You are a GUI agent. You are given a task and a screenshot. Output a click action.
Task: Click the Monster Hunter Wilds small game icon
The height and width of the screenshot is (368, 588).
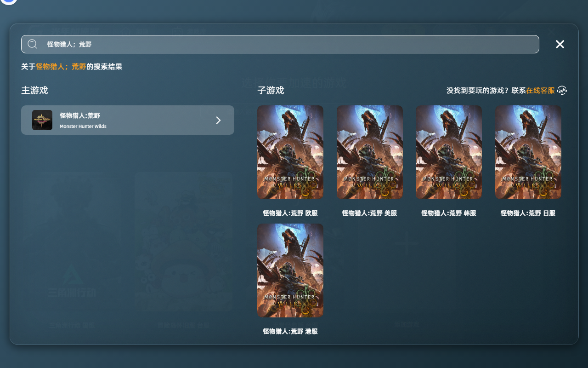(42, 120)
